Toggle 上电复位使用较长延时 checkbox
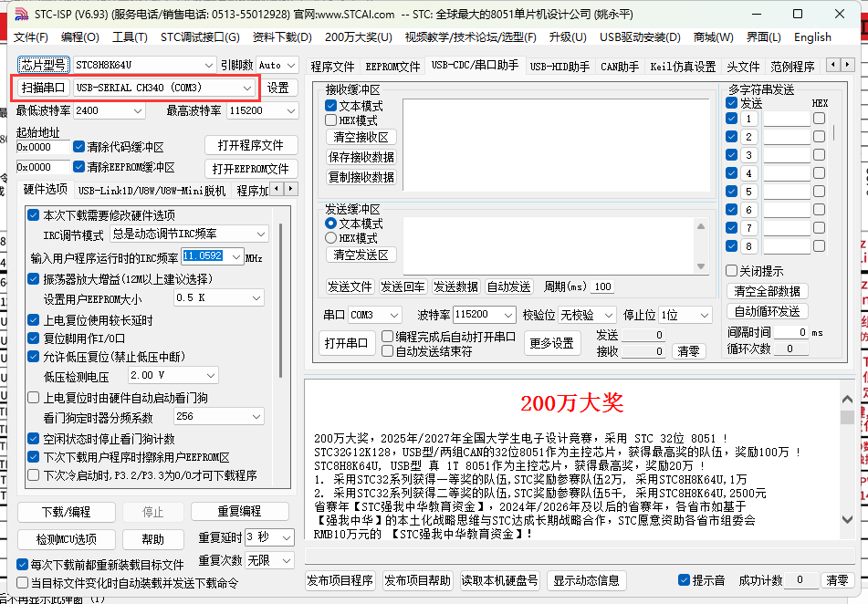This screenshot has height=604, width=868. [x=33, y=320]
